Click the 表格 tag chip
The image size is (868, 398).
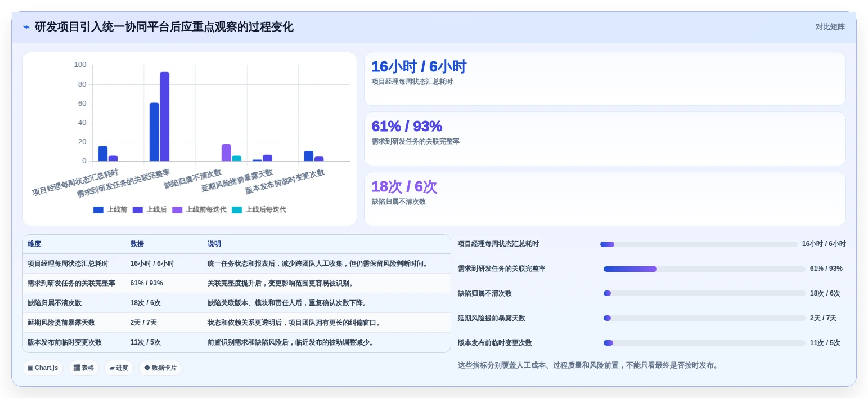pos(84,368)
